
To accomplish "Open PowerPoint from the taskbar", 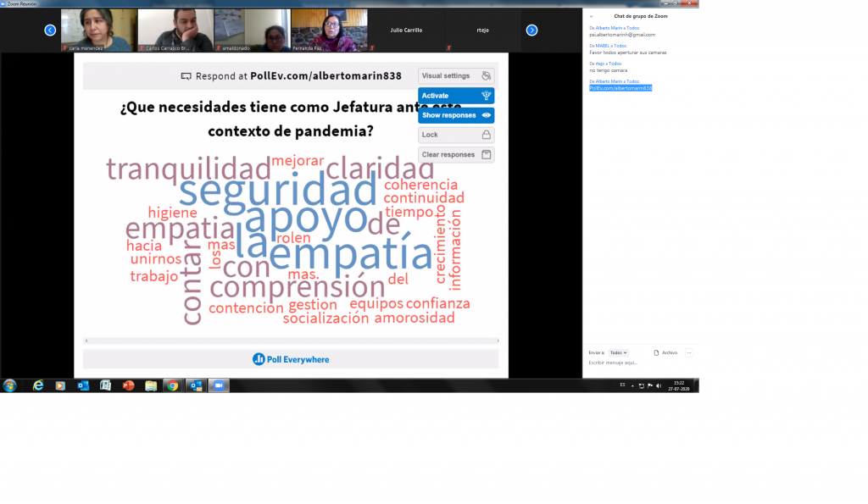I will 128,385.
